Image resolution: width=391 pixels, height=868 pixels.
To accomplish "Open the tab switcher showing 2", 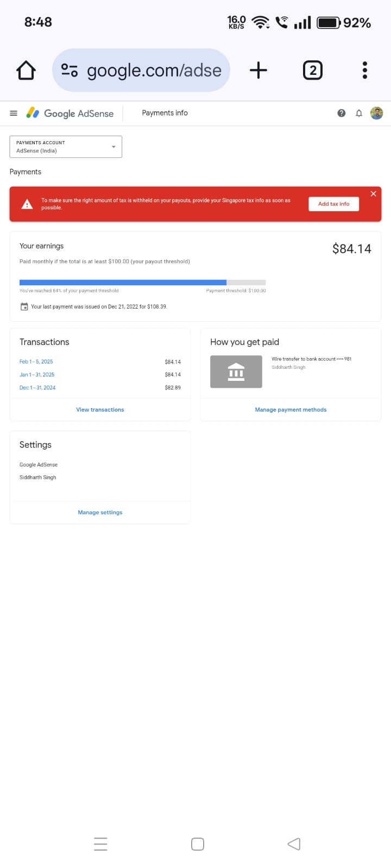I will [312, 71].
